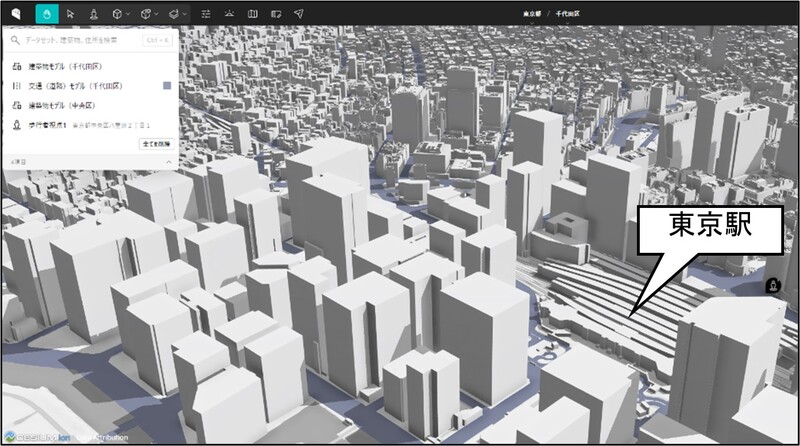Select the arrow pointer tool
This screenshot has width=800, height=446.
pos(70,14)
